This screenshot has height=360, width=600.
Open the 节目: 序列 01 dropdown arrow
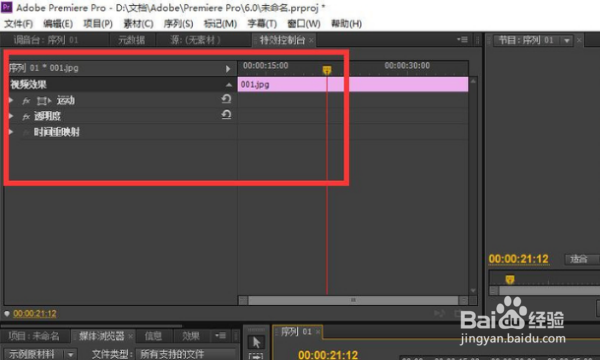[567, 40]
